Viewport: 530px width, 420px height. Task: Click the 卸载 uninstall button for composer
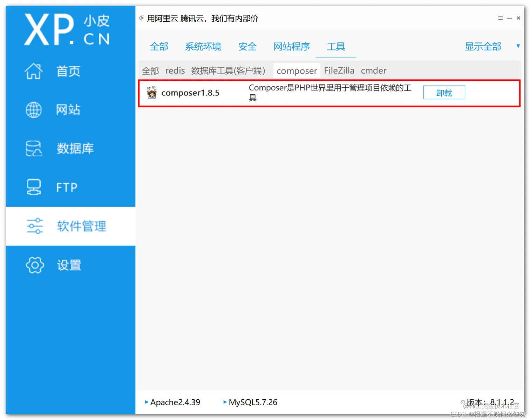(x=444, y=92)
